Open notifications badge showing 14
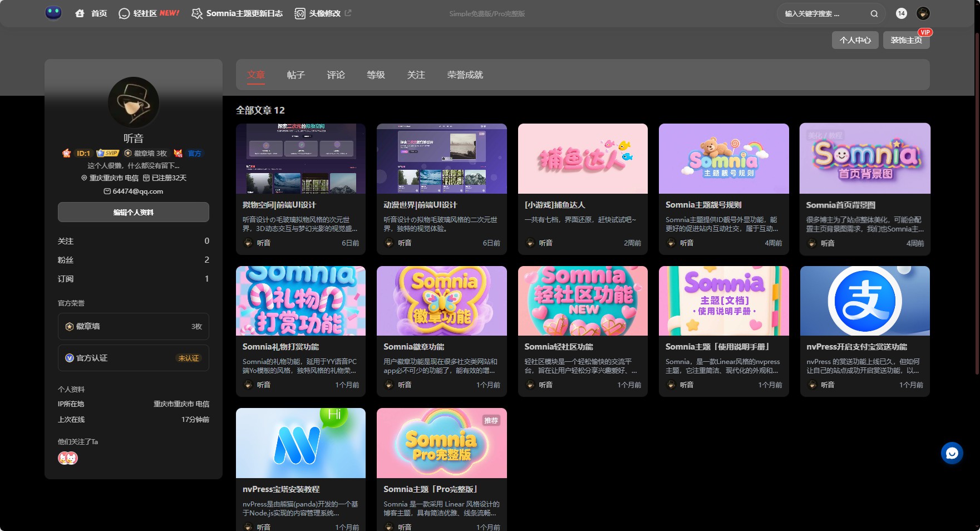This screenshot has height=531, width=980. (902, 13)
